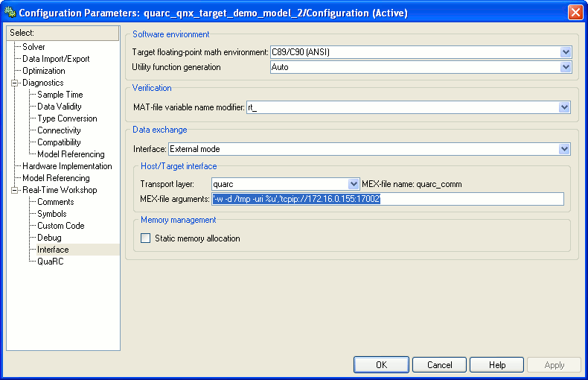The width and height of the screenshot is (588, 380).
Task: Collapse the Real-Time Workshop branch
Action: (x=15, y=191)
